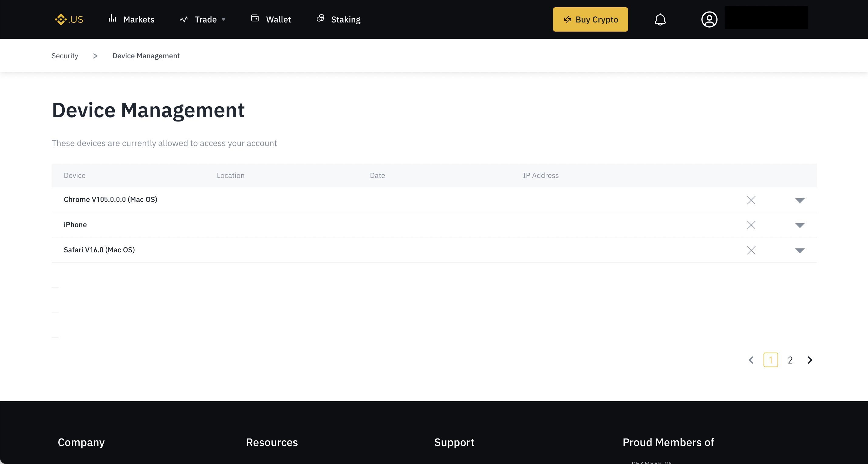
Task: Select page 2 in pagination
Action: 790,360
